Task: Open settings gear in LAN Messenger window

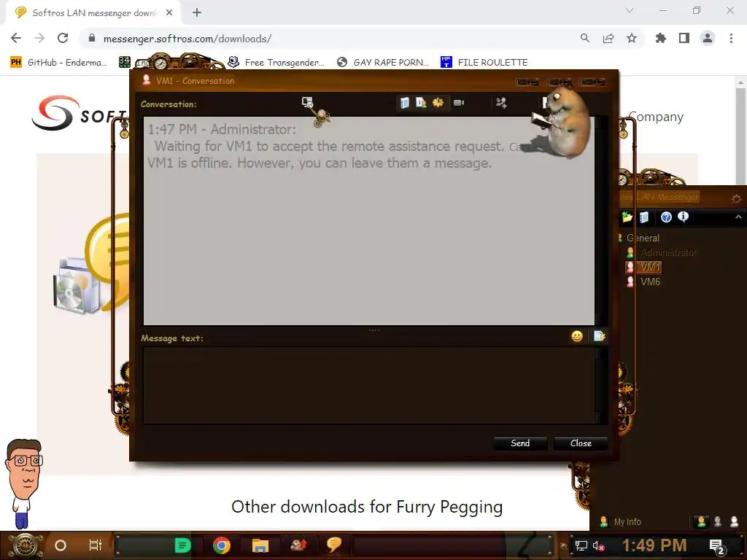Action: point(736,198)
